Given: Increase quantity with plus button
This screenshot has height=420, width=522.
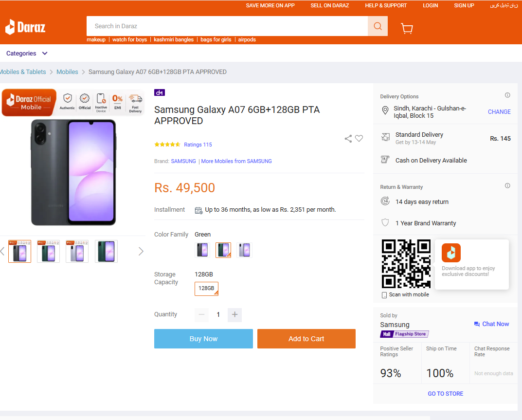Looking at the screenshot, I should [234, 315].
